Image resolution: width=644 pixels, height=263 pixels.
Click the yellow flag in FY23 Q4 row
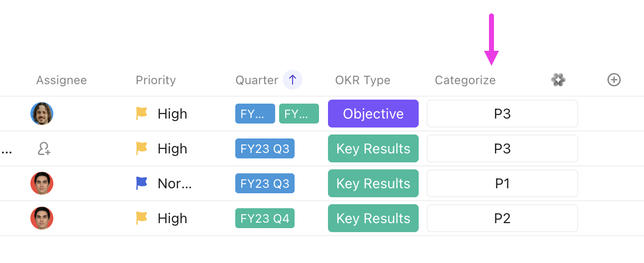point(142,218)
